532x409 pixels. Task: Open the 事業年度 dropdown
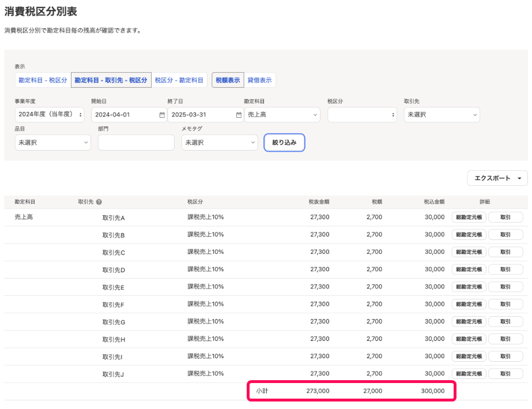[x=49, y=115]
